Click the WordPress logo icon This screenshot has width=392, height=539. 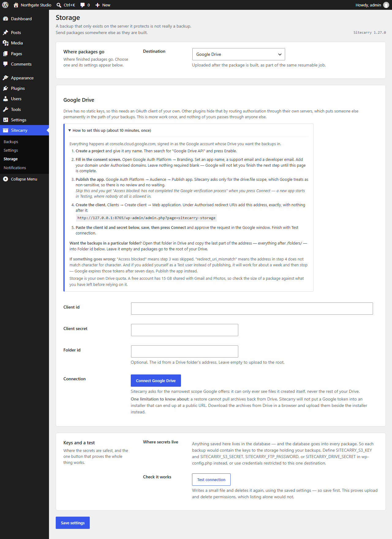(5, 5)
